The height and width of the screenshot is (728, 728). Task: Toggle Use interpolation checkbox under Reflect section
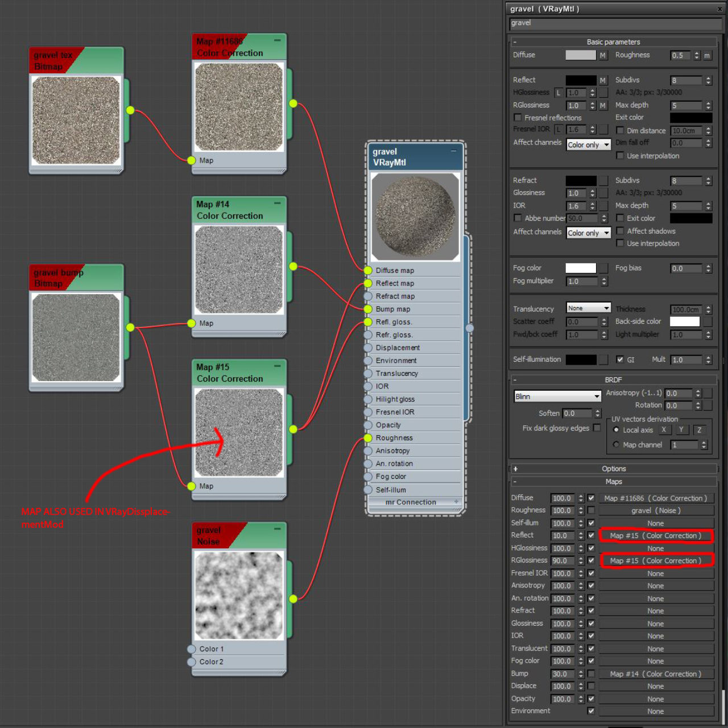pyautogui.click(x=620, y=155)
